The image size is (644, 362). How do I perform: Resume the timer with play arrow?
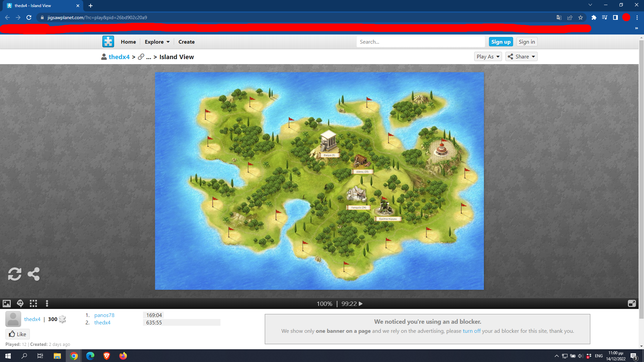[x=361, y=304]
